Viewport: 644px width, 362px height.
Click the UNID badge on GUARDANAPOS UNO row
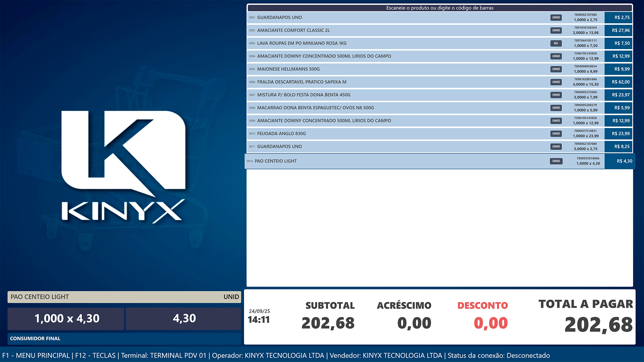coord(556,17)
